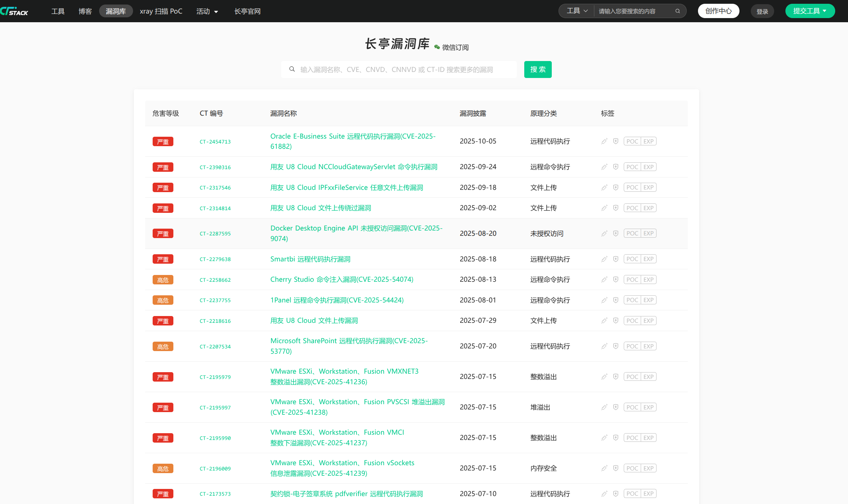This screenshot has width=848, height=504.
Task: Click the shield icon in Oracle E-Business row
Action: [615, 141]
